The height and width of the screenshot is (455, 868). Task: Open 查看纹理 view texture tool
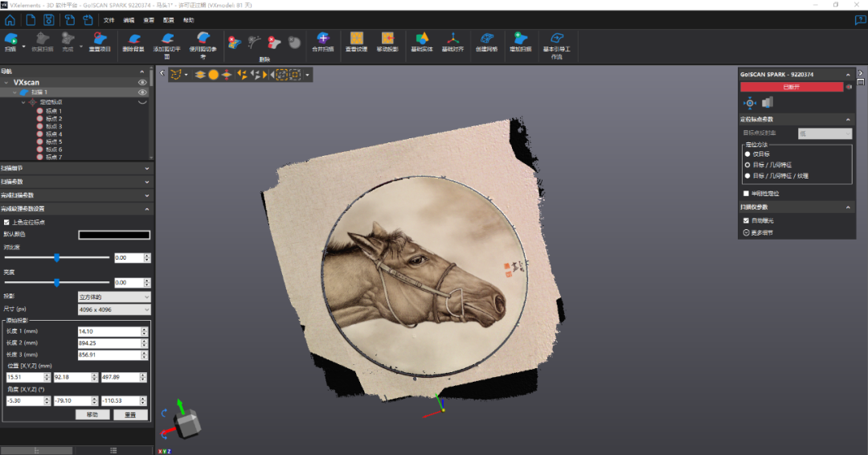pos(357,42)
